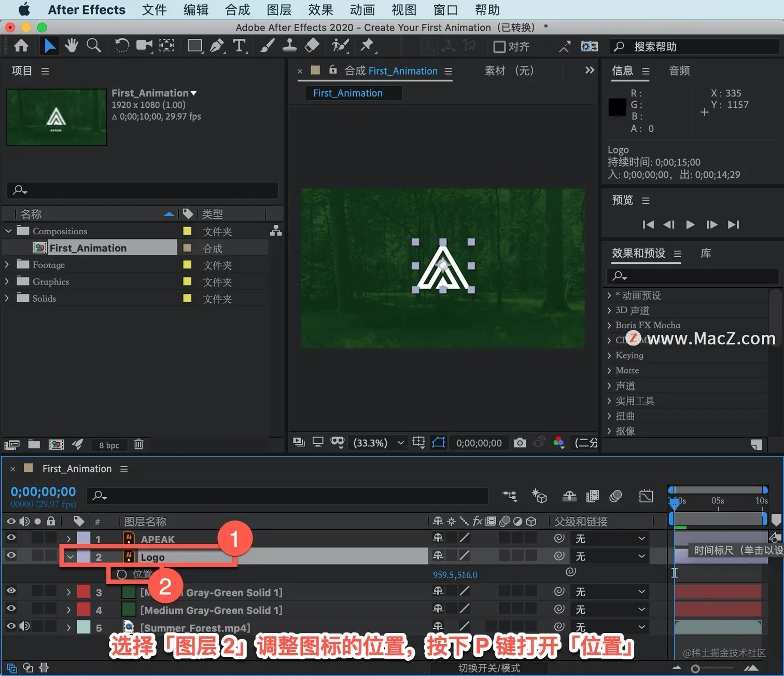This screenshot has width=784, height=676.
Task: Open the Graph Editor in timeline
Action: coord(646,496)
